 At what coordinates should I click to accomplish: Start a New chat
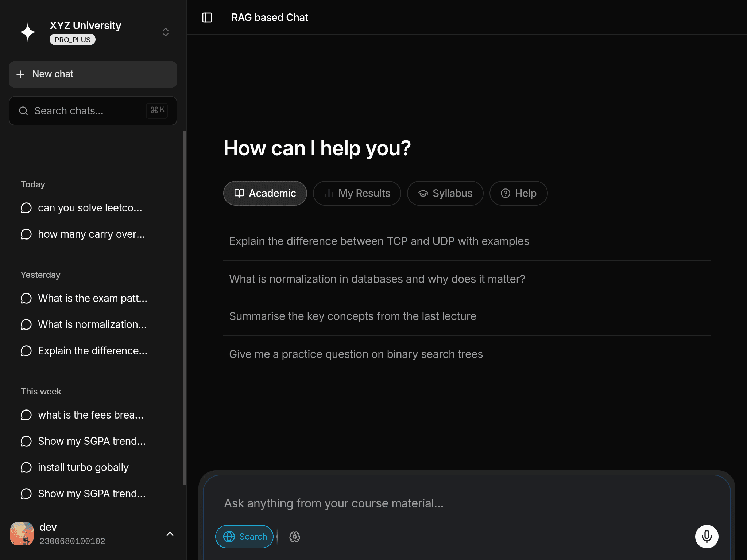(x=93, y=74)
